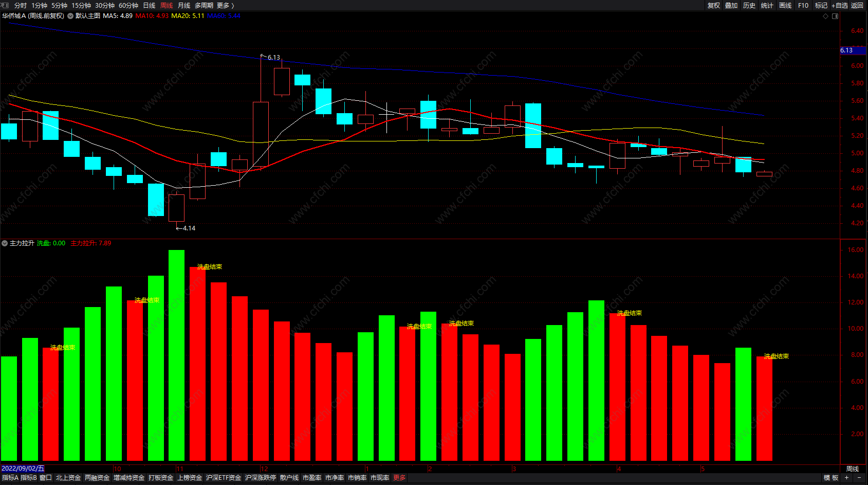
Task: Click the tallest green 主力拉升 bar
Action: pos(176,355)
